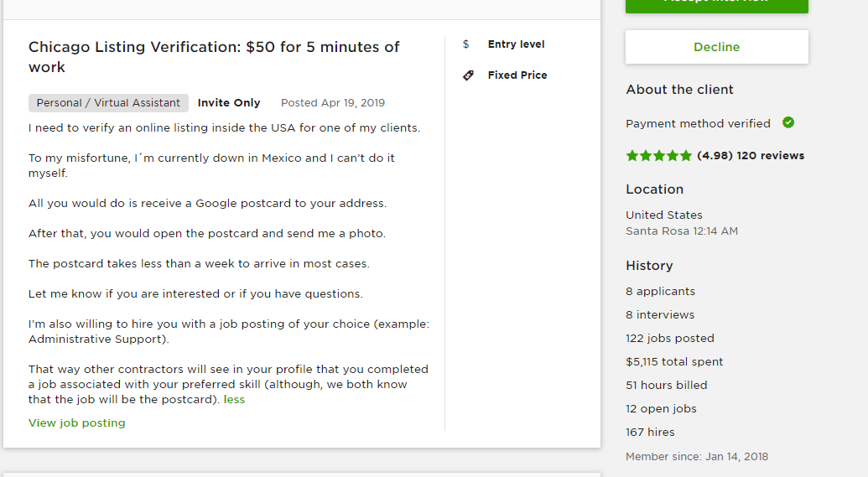Image resolution: width=868 pixels, height=477 pixels.
Task: Open the View job posting link
Action: click(77, 423)
